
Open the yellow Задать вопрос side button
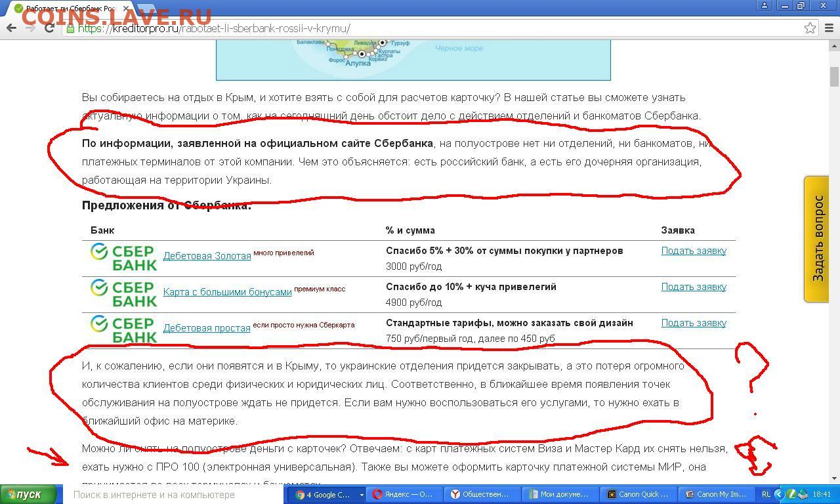[816, 239]
